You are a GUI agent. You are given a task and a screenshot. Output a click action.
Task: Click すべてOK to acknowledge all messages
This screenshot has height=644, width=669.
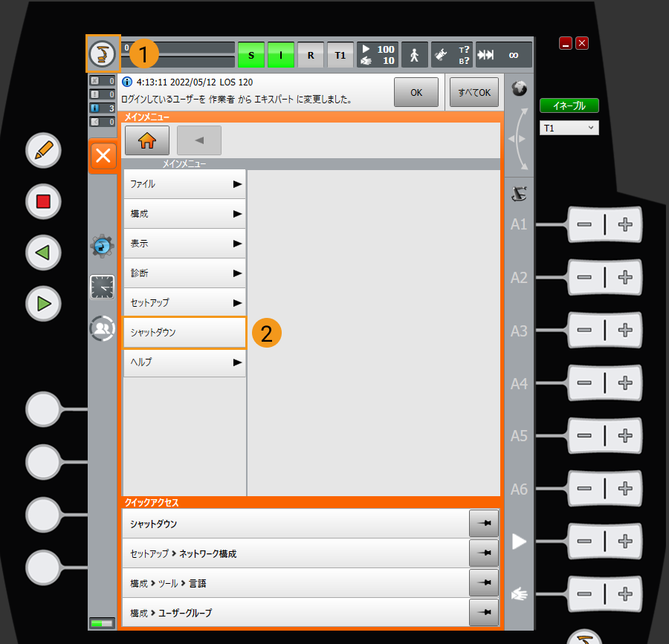[x=474, y=92]
